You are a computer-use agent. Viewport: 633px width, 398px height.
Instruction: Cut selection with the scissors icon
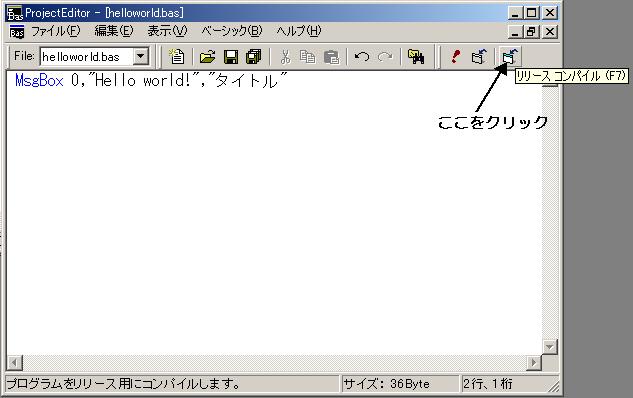285,57
